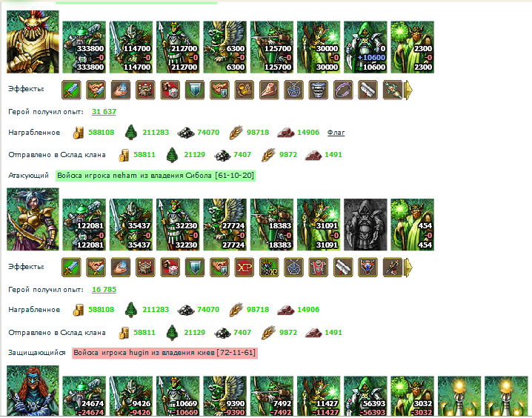
Task: Click the greyed-out hooded unit portrait
Action: pyautogui.click(x=365, y=225)
